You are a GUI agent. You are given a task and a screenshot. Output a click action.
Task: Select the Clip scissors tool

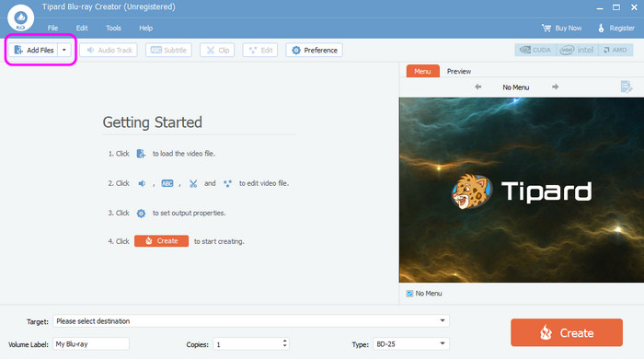point(217,50)
